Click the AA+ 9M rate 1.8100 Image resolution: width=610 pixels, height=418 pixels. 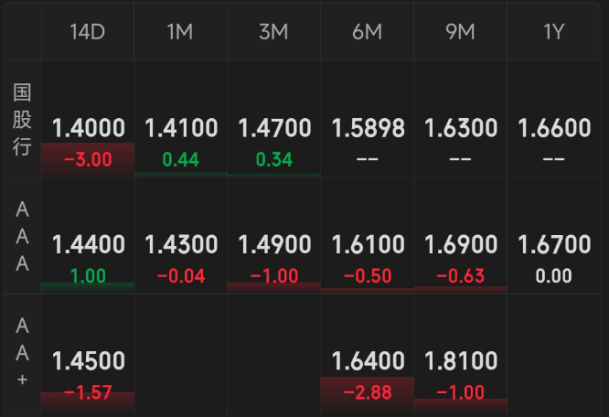(x=460, y=361)
